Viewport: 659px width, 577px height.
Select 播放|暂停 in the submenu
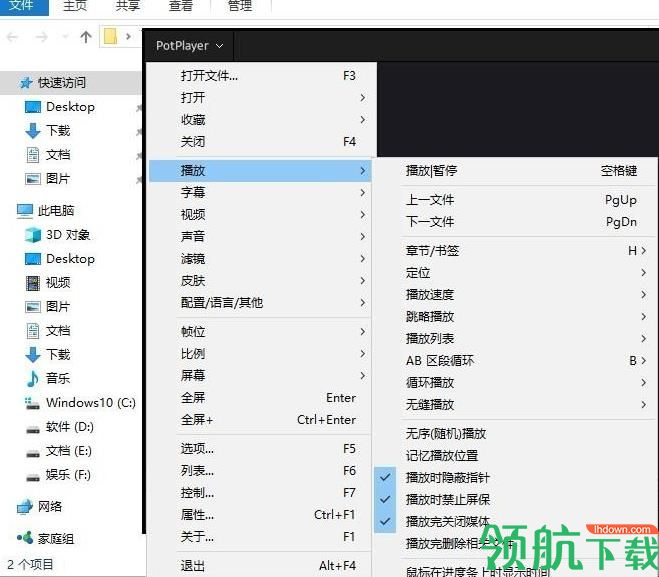[x=516, y=171]
